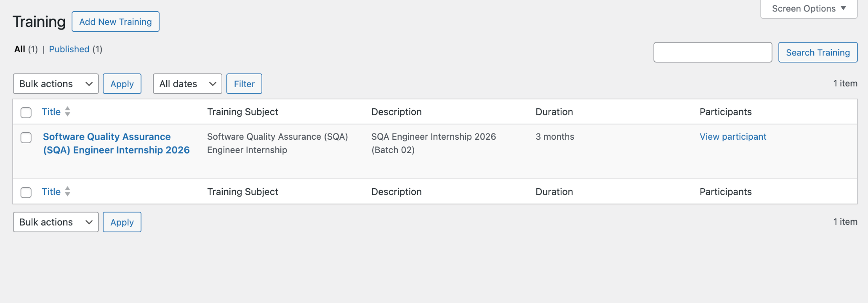868x303 pixels.
Task: Open Software Quality Assurance Internship 2026 training
Action: pyautogui.click(x=116, y=143)
